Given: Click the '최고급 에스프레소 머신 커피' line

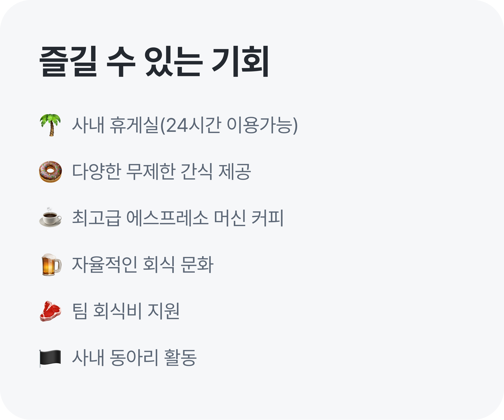Looking at the screenshot, I should pyautogui.click(x=178, y=218).
